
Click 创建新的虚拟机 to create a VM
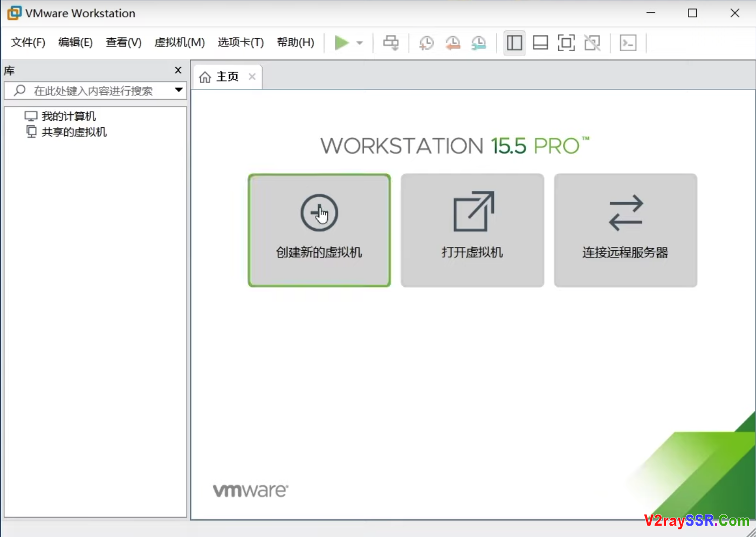pyautogui.click(x=319, y=231)
